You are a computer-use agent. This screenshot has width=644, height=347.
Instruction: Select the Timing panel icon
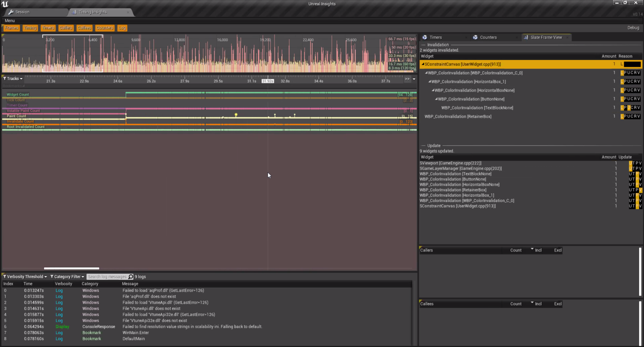(x=30, y=28)
